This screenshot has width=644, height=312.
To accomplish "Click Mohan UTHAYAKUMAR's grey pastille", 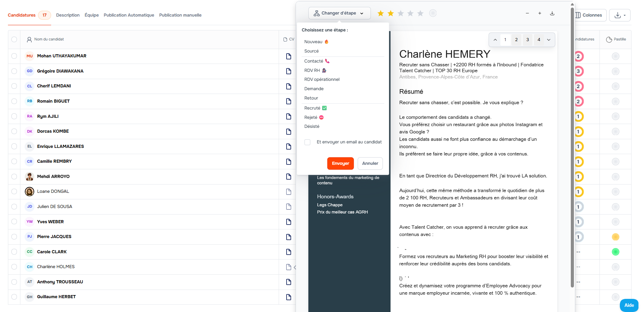I will tap(615, 56).
